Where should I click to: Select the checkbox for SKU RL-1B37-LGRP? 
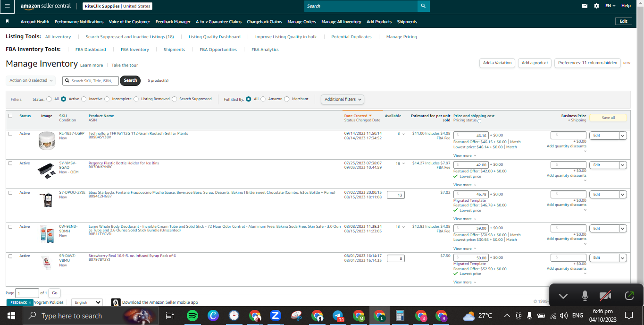click(10, 134)
